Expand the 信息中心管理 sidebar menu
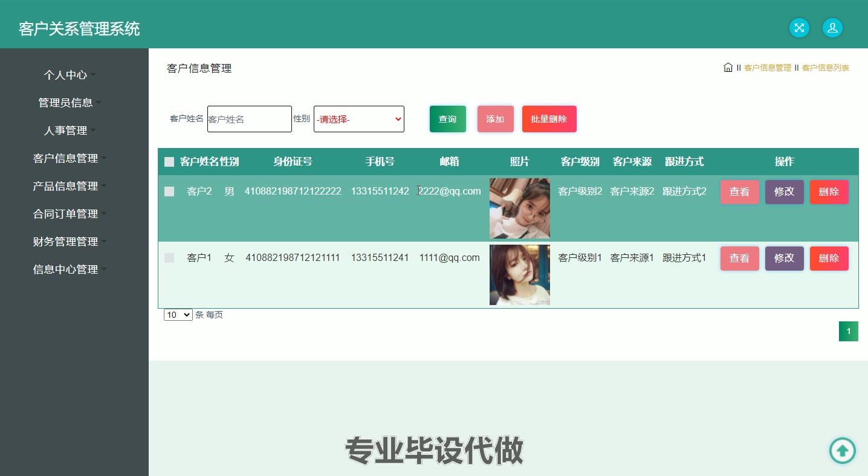Viewport: 868px width, 476px height. pyautogui.click(x=69, y=269)
